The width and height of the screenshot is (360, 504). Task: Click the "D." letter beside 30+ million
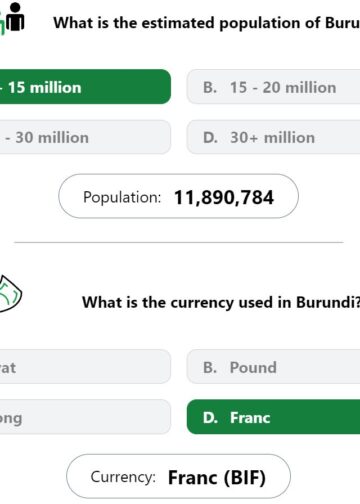click(x=210, y=138)
